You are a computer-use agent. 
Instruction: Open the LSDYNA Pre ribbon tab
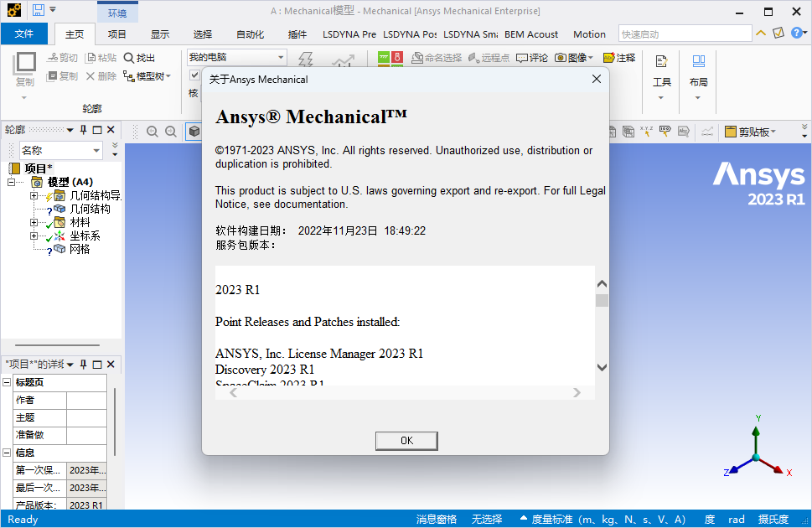pyautogui.click(x=349, y=34)
